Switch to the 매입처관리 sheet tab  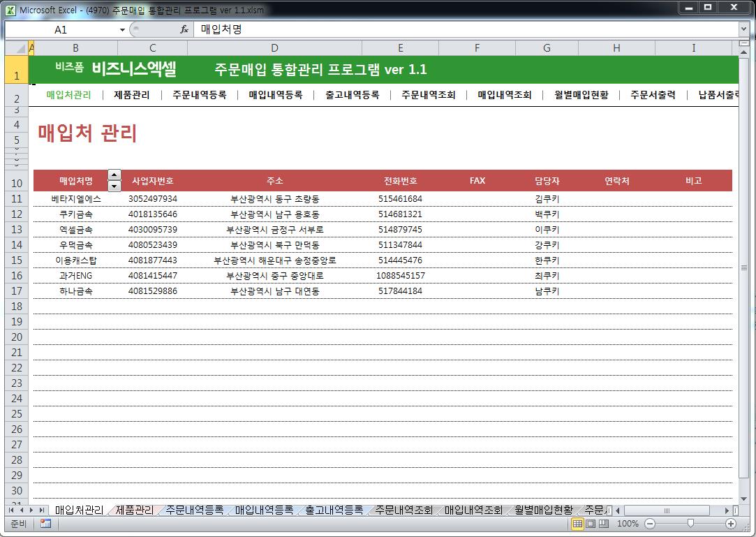coord(79,510)
